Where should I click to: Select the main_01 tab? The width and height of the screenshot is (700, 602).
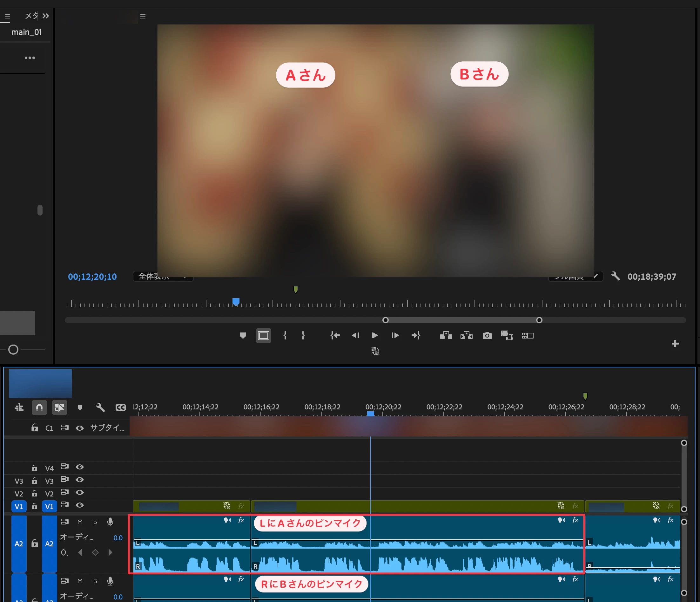pos(26,32)
